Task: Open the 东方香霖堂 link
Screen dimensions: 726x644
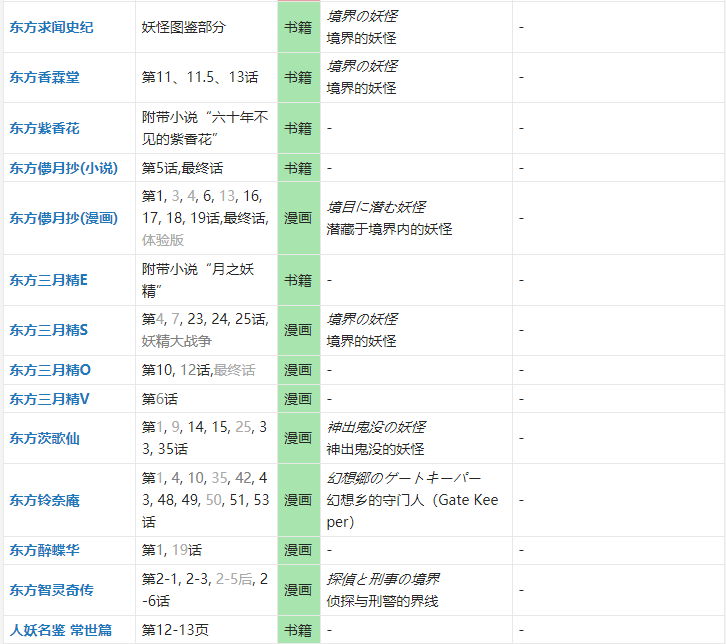Action: coord(44,77)
